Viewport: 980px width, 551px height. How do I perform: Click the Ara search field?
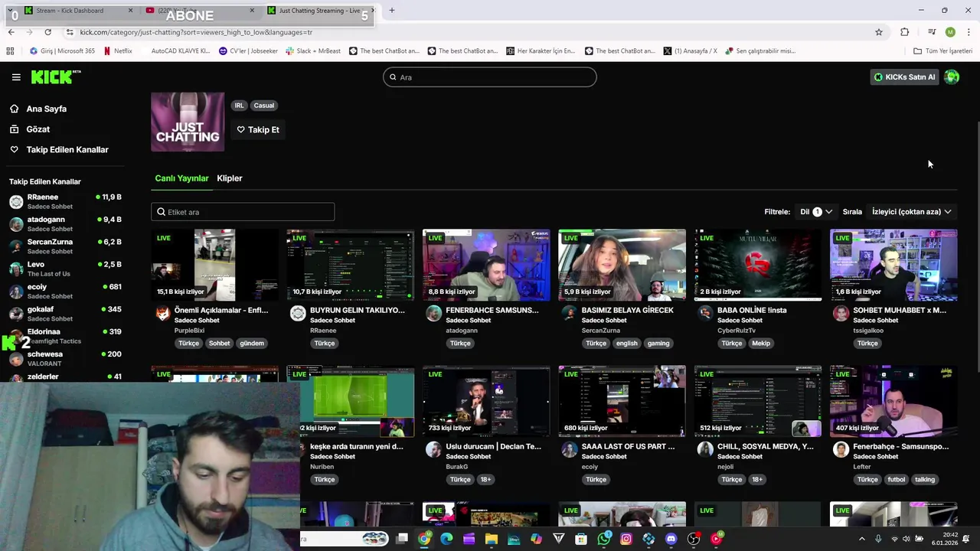(490, 77)
